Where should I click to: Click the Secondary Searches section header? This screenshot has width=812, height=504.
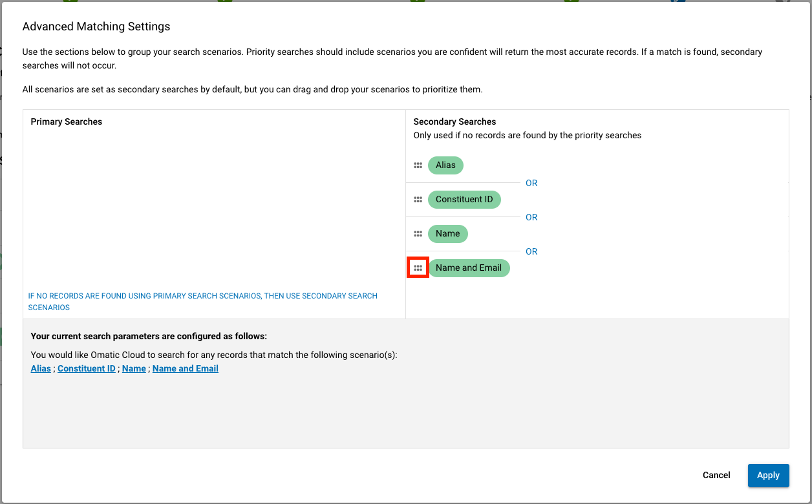tap(454, 121)
